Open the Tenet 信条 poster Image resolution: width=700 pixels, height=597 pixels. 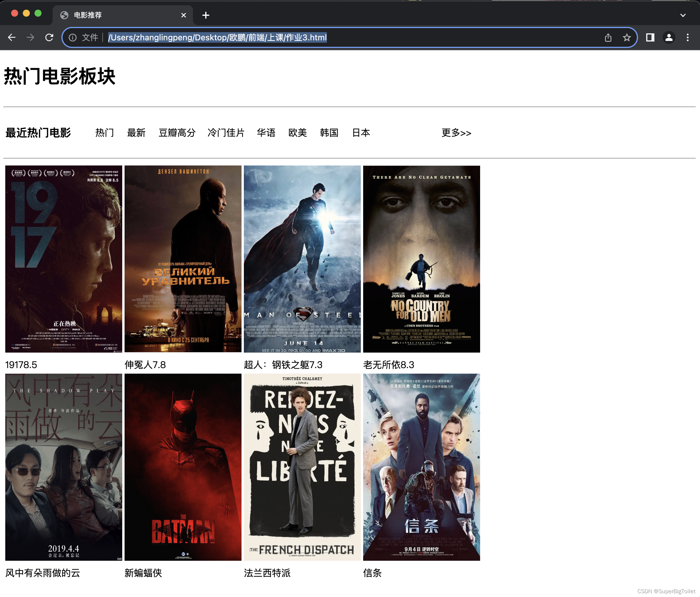[x=422, y=467]
